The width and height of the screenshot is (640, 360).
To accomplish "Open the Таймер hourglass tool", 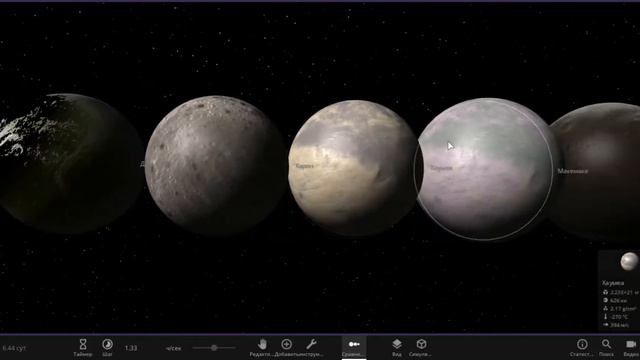I will 83,348.
